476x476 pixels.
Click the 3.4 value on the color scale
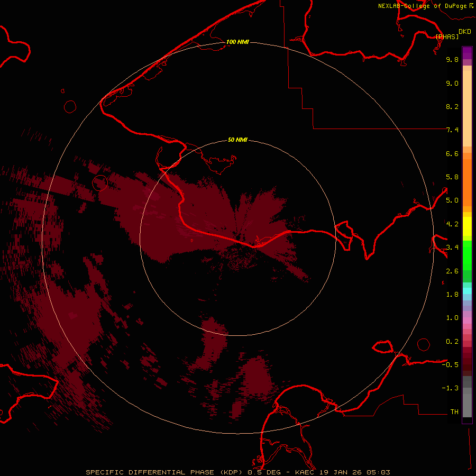(452, 248)
